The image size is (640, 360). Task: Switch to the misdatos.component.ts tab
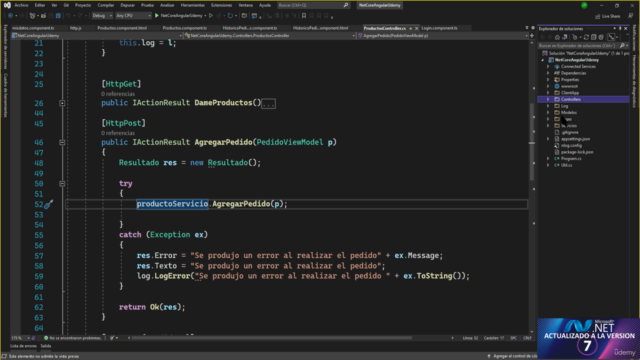[33, 28]
